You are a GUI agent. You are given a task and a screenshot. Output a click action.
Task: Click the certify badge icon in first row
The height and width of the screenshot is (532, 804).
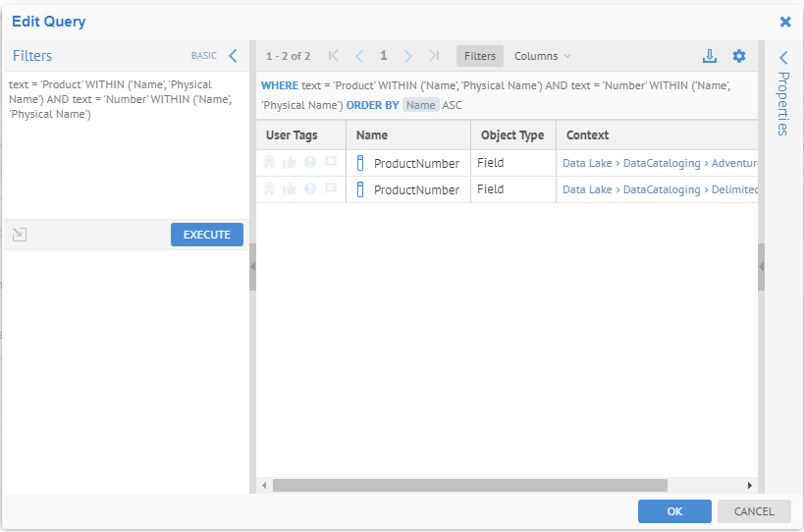tap(270, 163)
